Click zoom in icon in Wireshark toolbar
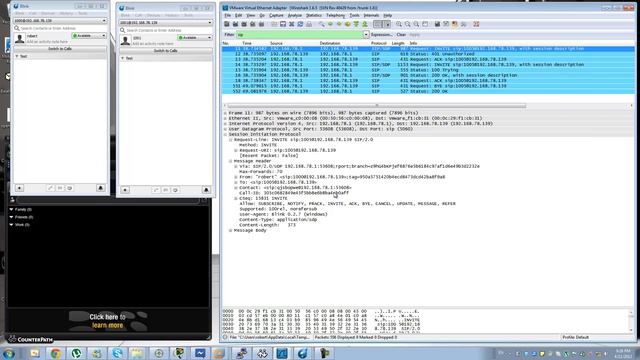 coord(399,24)
